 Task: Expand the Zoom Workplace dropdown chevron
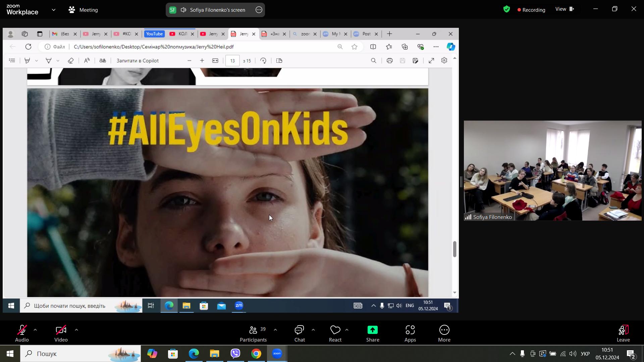coord(54,10)
